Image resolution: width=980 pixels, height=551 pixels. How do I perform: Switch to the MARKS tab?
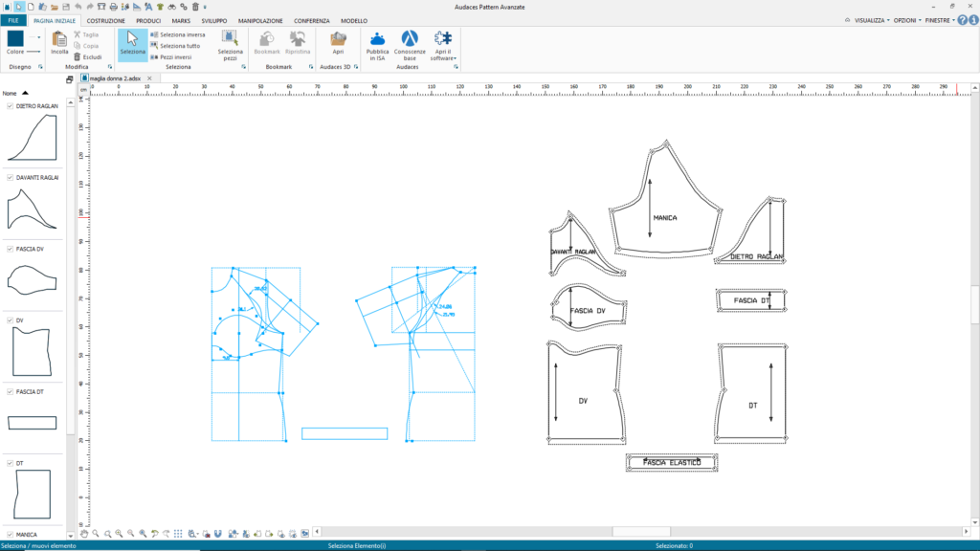click(181, 21)
